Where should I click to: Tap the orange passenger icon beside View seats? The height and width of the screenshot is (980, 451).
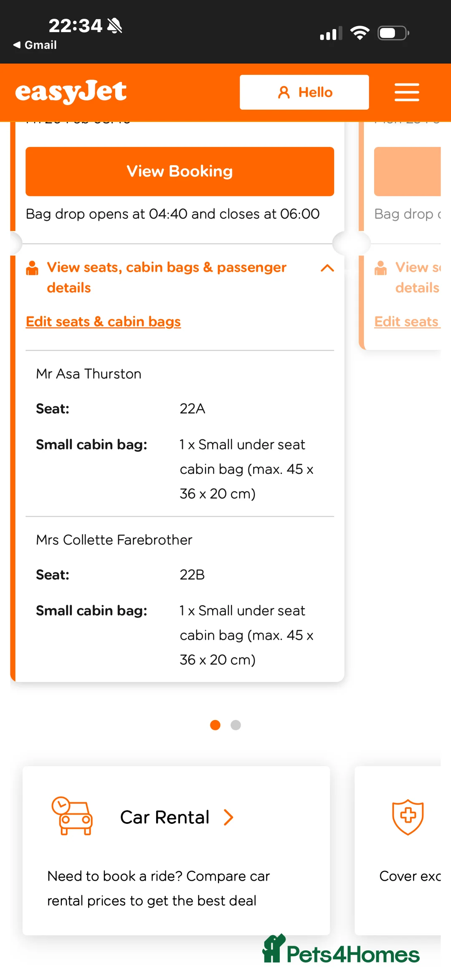click(x=32, y=268)
